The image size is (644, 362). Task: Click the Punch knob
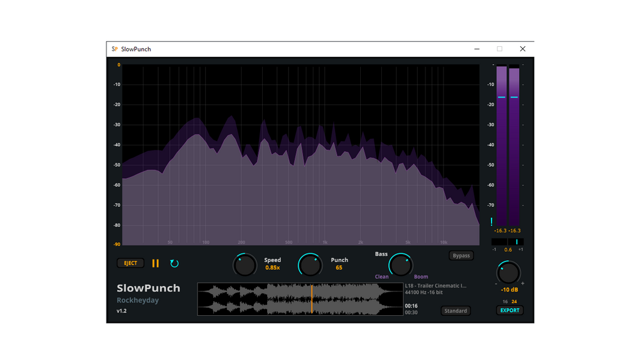click(x=310, y=265)
